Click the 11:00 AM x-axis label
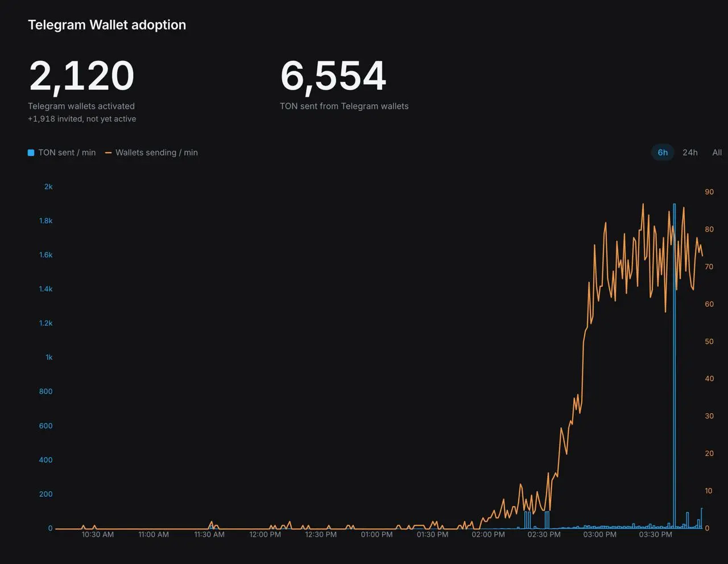The width and height of the screenshot is (728, 564). [x=154, y=534]
